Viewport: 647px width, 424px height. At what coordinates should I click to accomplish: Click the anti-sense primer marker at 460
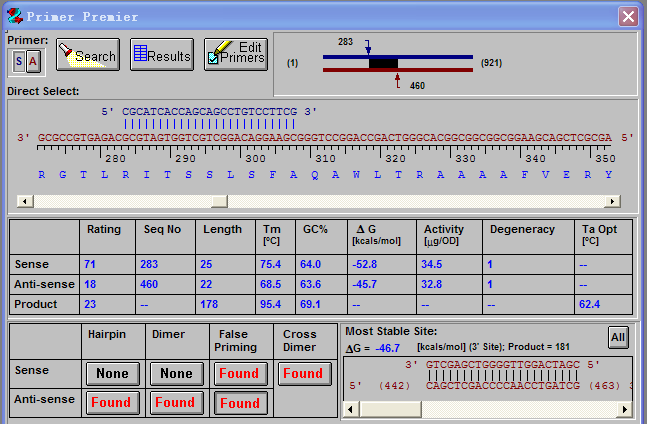click(x=398, y=79)
